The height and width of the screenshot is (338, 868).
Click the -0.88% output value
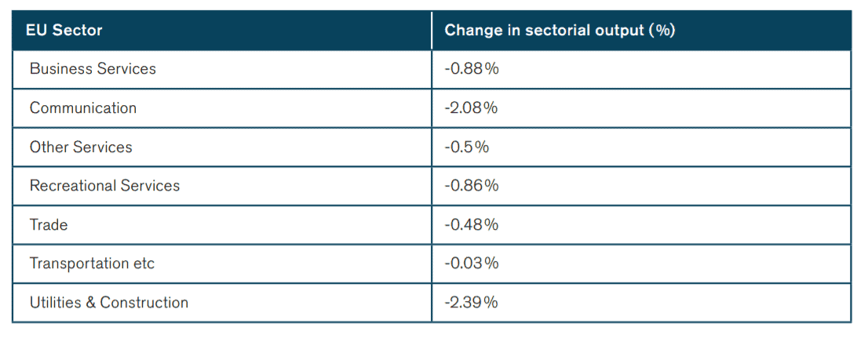pos(472,69)
